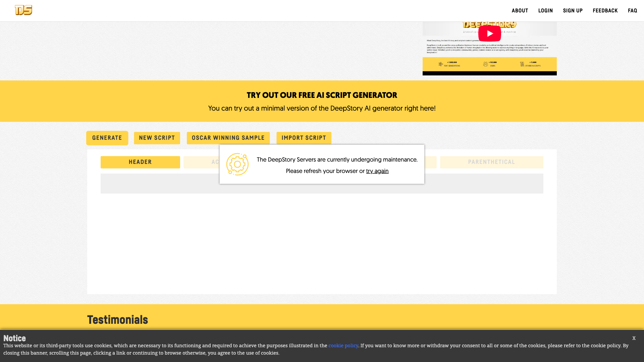The width and height of the screenshot is (644, 362).
Task: Open the FAQ page
Action: point(632,11)
